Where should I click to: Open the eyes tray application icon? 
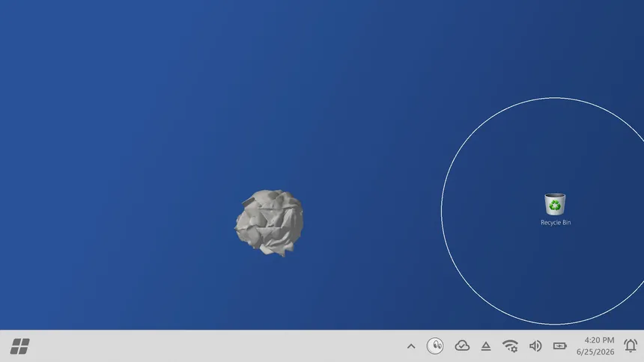point(435,346)
